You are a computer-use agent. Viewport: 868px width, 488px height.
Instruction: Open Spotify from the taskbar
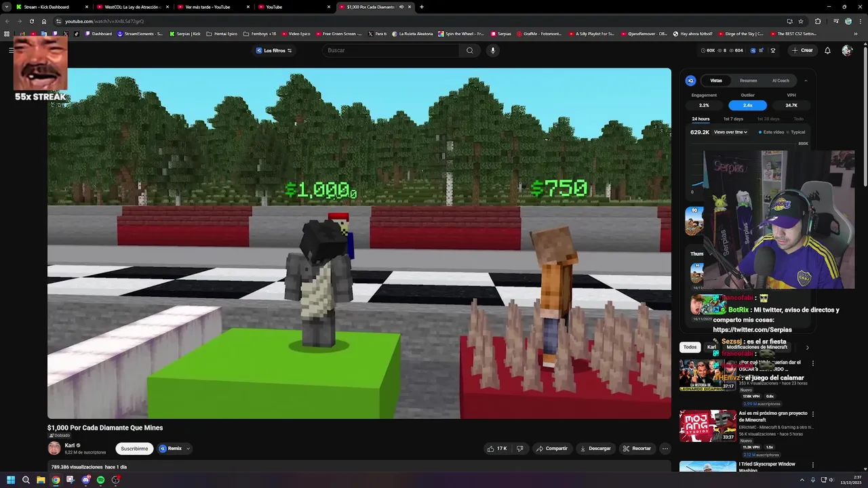[100, 480]
